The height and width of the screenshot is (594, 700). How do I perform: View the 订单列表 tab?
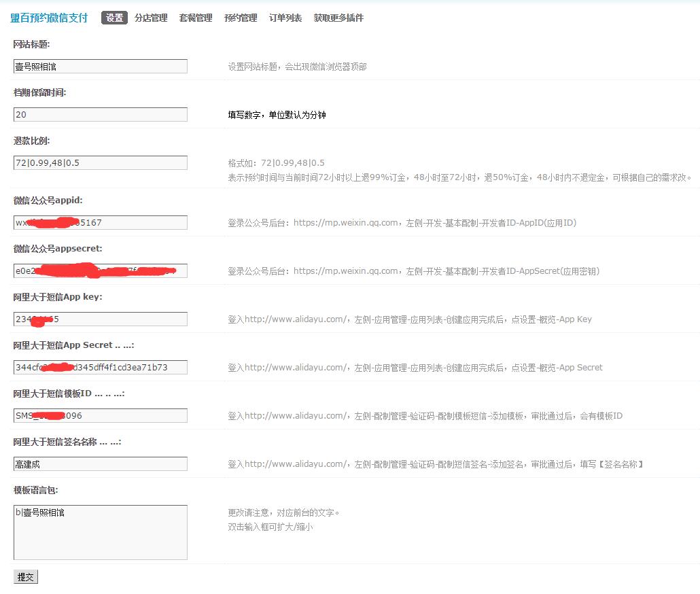(285, 18)
